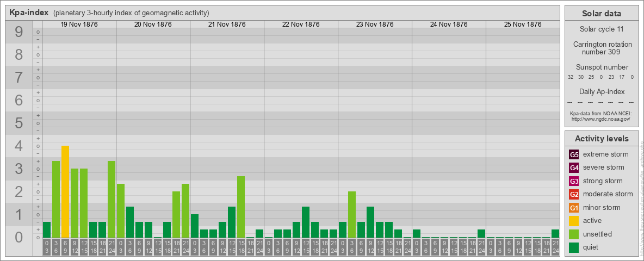
Task: Click the Solar data panel heading
Action: 602,14
